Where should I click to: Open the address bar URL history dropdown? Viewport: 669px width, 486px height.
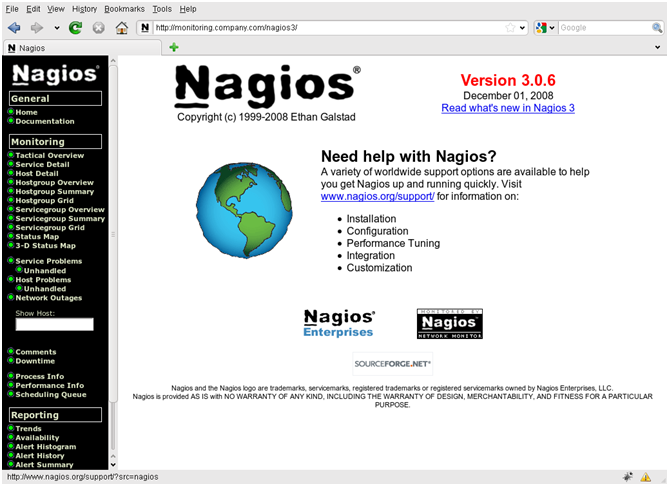point(522,28)
